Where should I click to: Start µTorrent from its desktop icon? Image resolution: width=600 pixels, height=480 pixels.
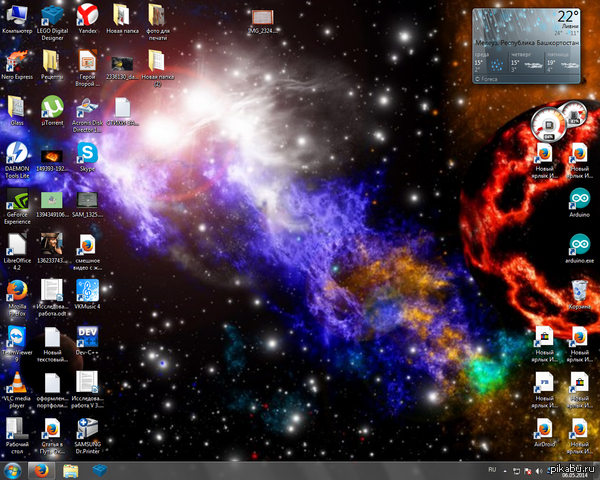[51, 107]
